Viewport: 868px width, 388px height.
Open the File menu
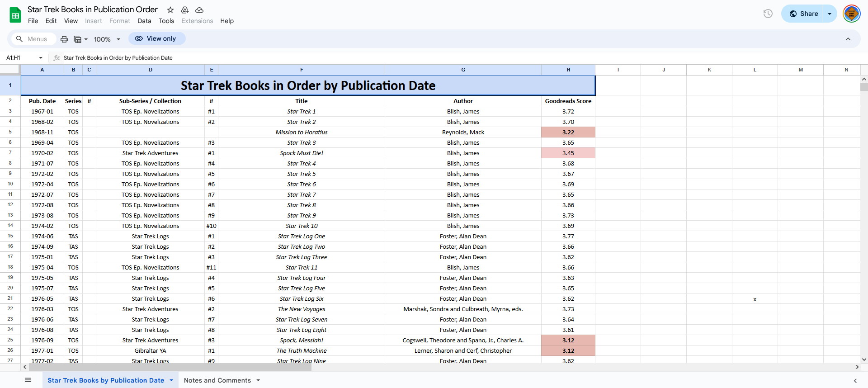(x=33, y=21)
